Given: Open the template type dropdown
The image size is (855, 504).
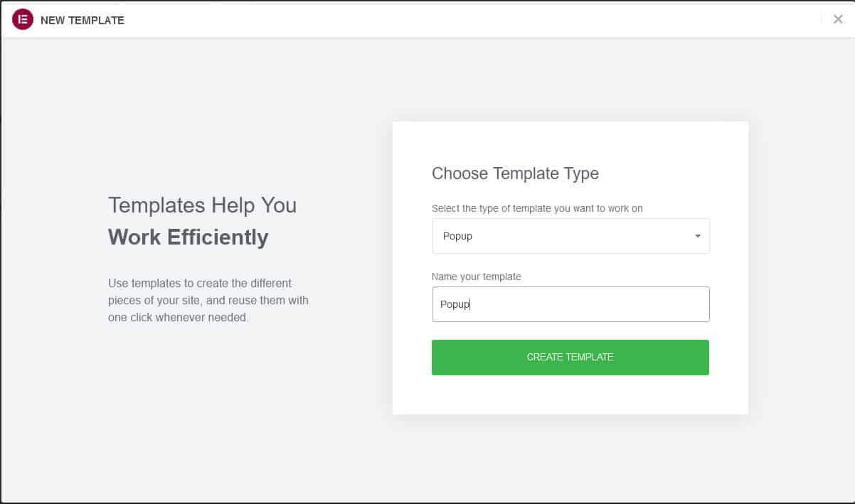Looking at the screenshot, I should pyautogui.click(x=570, y=236).
